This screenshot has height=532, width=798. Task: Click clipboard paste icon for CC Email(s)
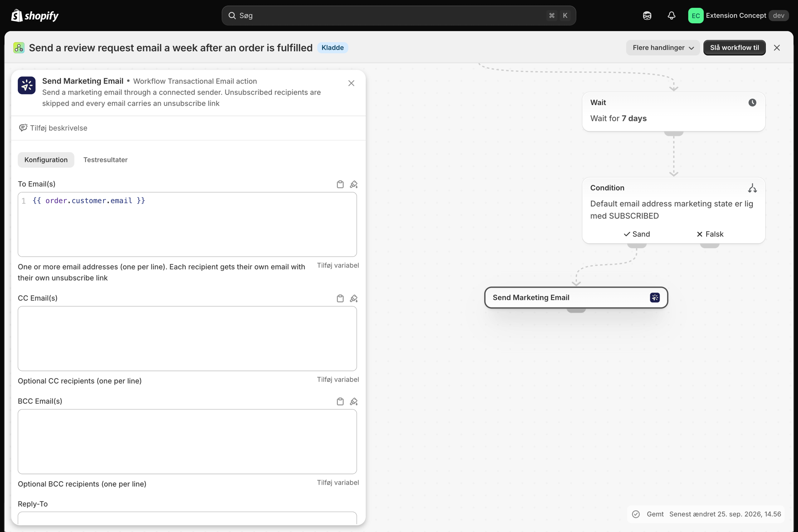tap(340, 299)
